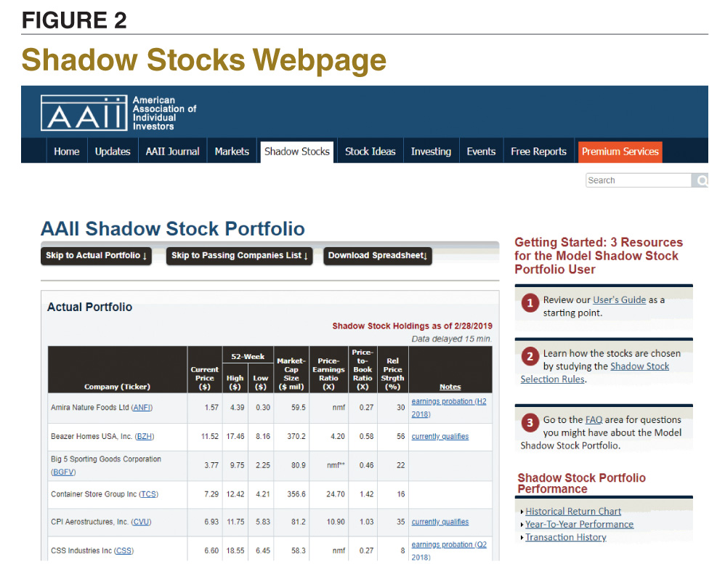Viewport: 725px width, 588px height.
Task: Expand the Historical Return Chart item
Action: click(x=574, y=510)
